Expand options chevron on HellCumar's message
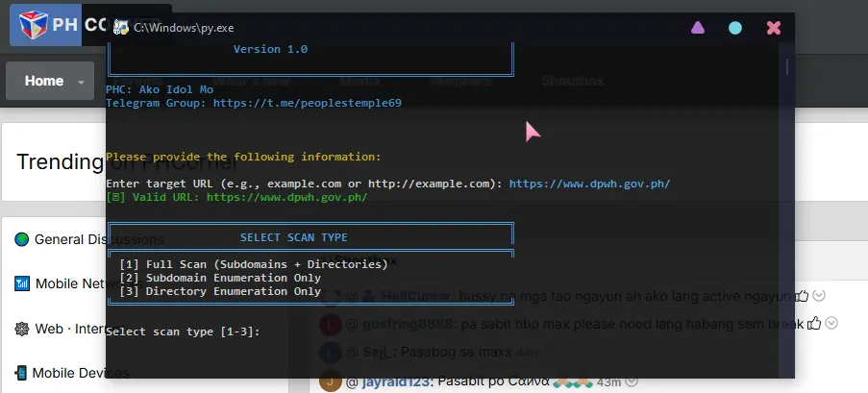This screenshot has width=868, height=393. [819, 296]
